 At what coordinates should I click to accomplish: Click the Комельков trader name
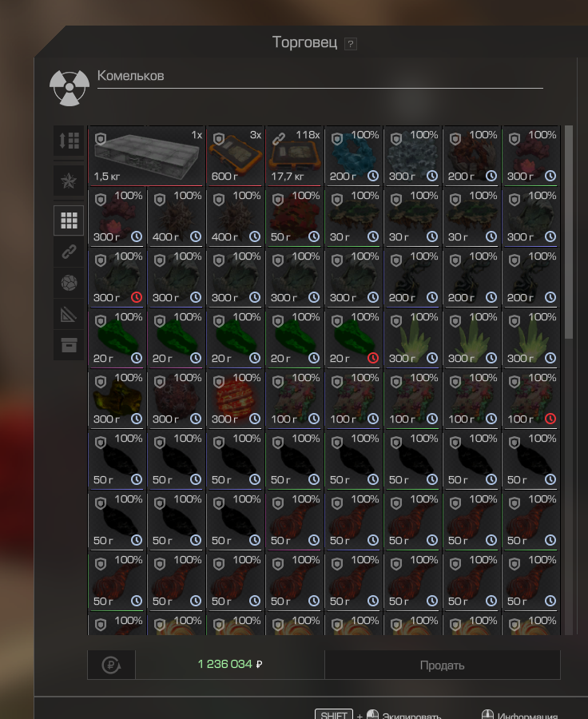[x=131, y=76]
